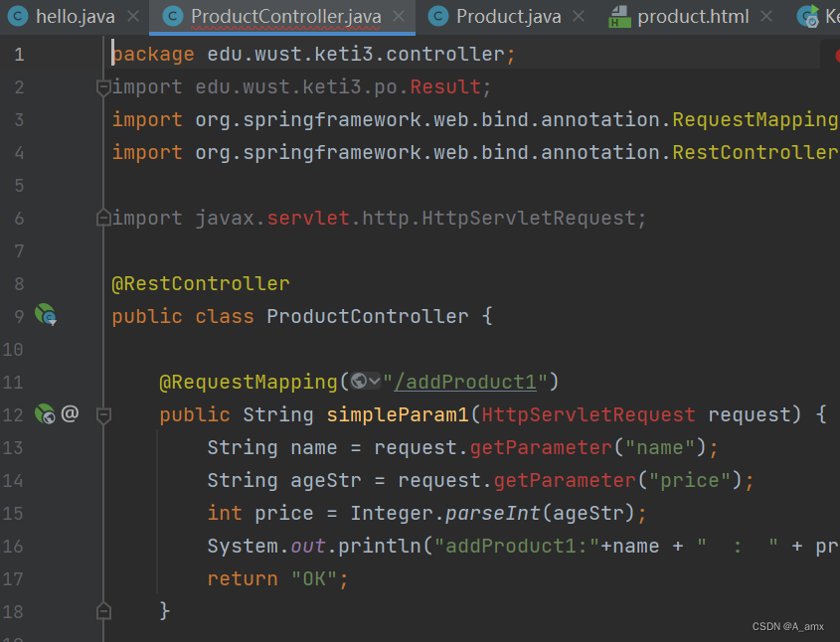Switch to the ProductController.java tab
This screenshot has width=840, height=642.
(x=282, y=17)
